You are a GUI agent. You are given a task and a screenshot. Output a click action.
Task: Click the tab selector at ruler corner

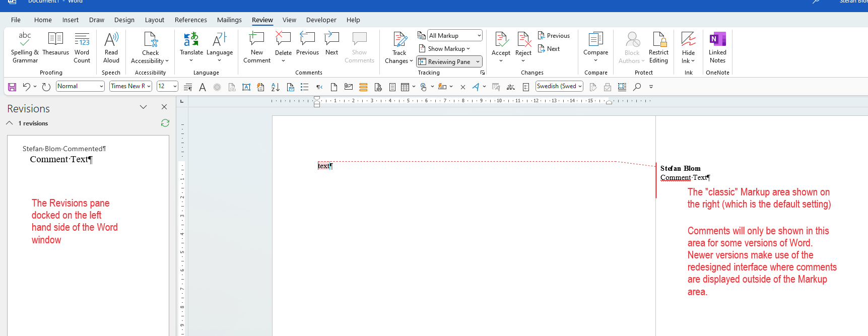(181, 101)
